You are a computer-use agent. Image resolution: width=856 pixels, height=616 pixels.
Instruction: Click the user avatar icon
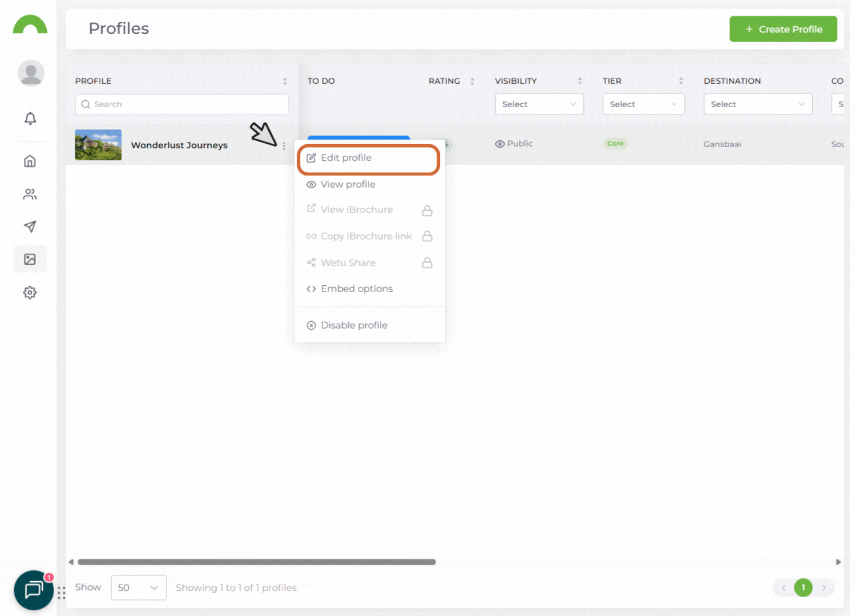31,74
